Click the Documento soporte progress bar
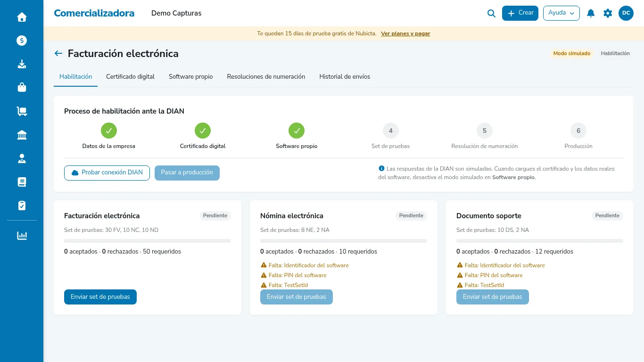Viewport: 644px width, 362px height. point(540,241)
